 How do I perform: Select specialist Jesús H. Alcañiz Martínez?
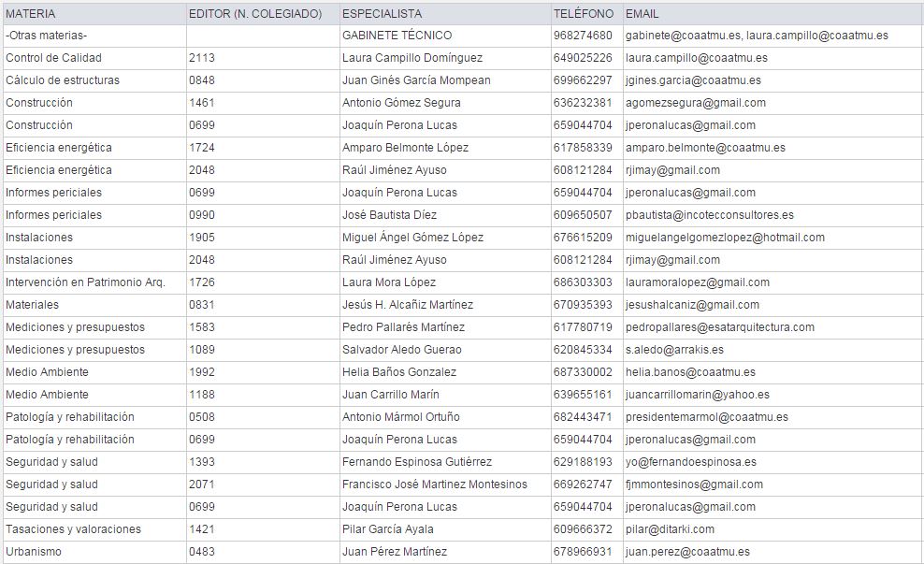(408, 305)
